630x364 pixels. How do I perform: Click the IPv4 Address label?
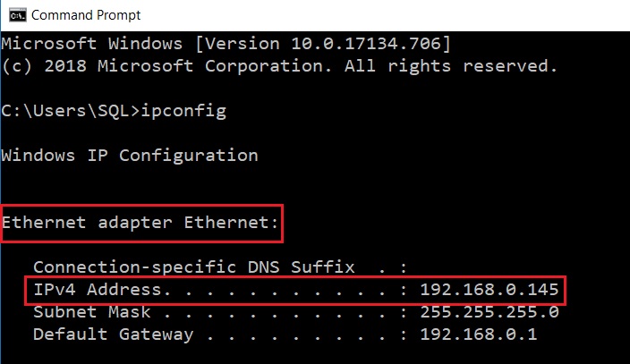tap(98, 290)
